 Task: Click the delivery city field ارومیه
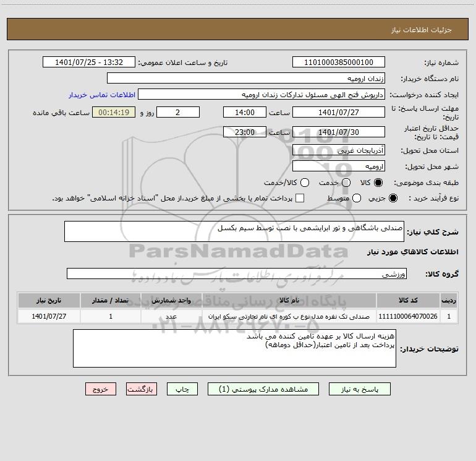(x=339, y=166)
